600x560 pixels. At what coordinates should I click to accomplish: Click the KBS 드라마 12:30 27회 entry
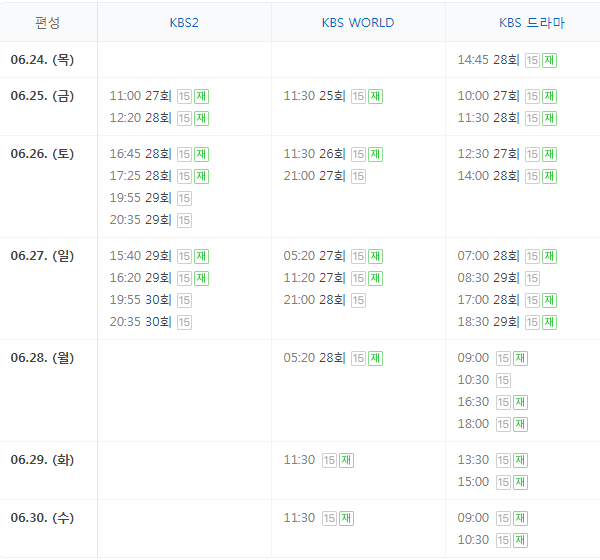(x=488, y=154)
